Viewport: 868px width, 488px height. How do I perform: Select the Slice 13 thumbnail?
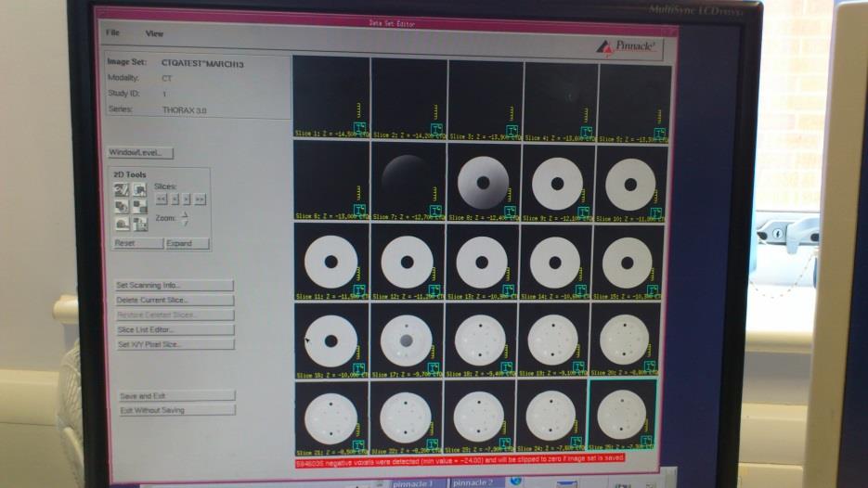pos(481,263)
